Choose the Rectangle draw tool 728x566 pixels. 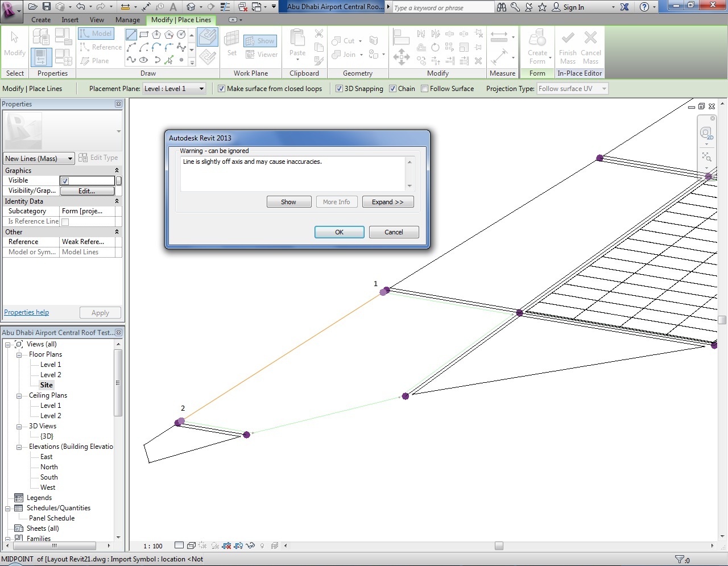tap(144, 35)
